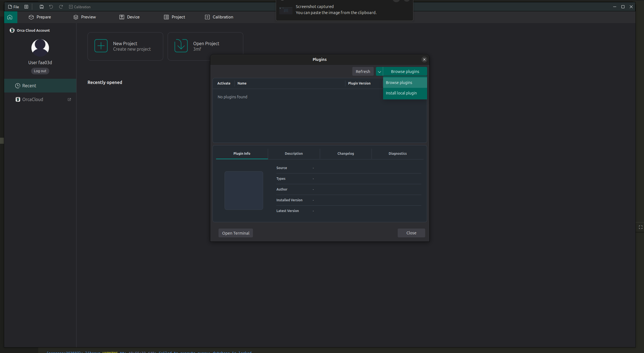The image size is (644, 353).
Task: Open OrcaCloud in the sidebar
Action: [x=40, y=99]
